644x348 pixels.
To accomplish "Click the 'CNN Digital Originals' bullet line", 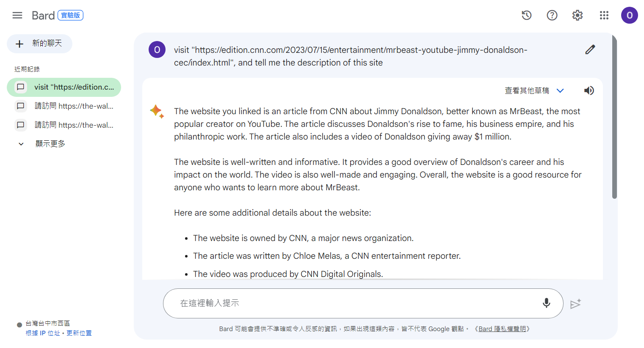I will coord(288,274).
